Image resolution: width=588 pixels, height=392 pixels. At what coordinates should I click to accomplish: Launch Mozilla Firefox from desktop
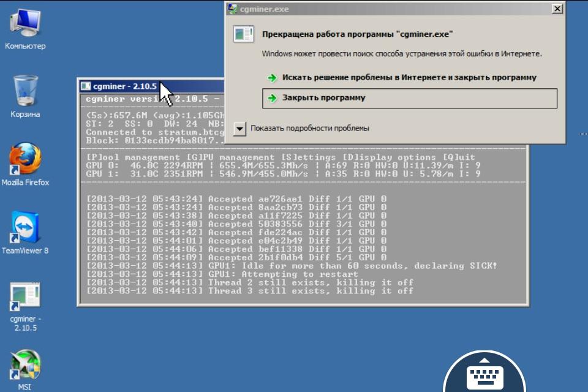coord(25,164)
